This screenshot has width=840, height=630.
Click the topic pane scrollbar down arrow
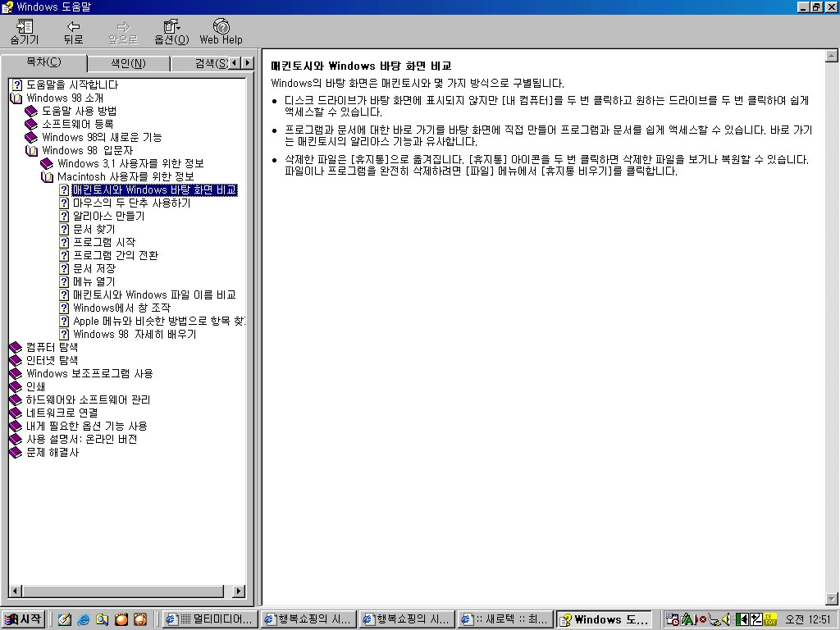coord(832,598)
